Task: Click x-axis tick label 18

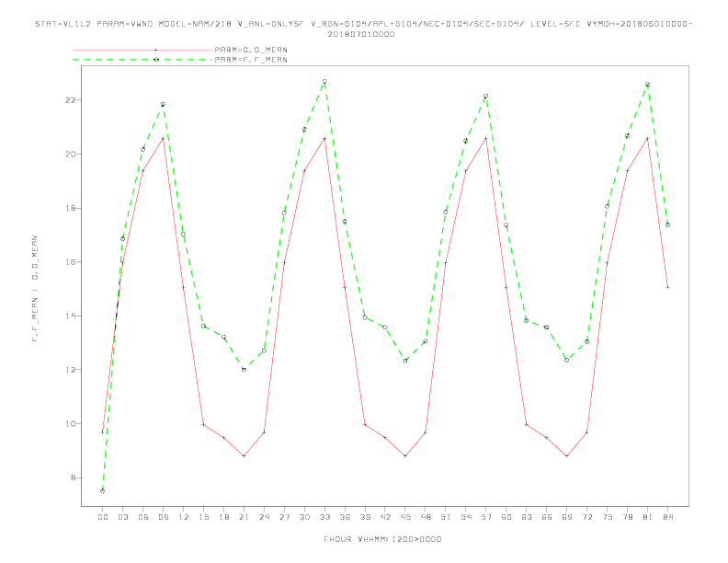Action: (x=223, y=517)
